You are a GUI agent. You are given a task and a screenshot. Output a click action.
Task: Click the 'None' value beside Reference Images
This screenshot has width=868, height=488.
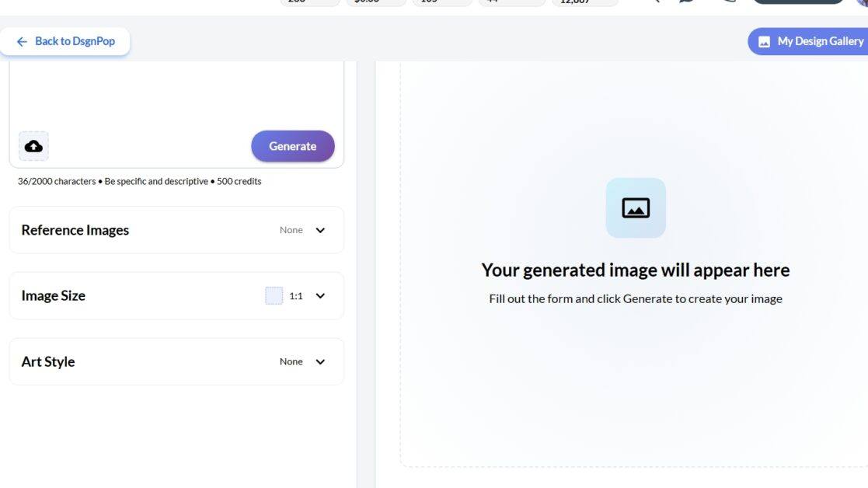coord(291,230)
